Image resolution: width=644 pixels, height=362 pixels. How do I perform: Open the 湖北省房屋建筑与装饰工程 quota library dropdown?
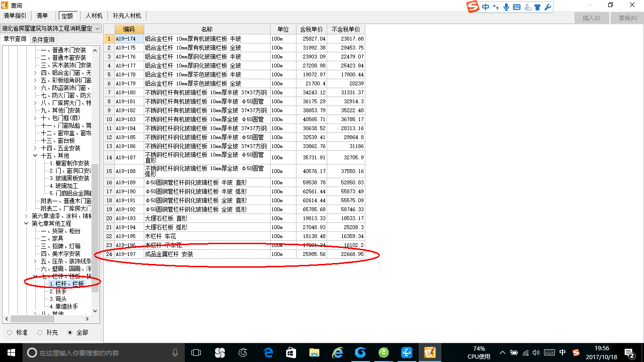click(51, 29)
